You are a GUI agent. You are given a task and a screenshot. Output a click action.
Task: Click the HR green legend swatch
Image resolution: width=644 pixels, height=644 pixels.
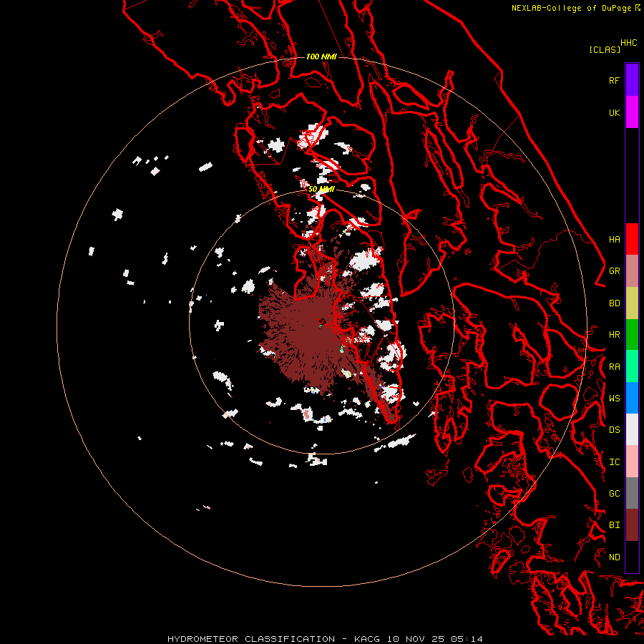pos(632,334)
